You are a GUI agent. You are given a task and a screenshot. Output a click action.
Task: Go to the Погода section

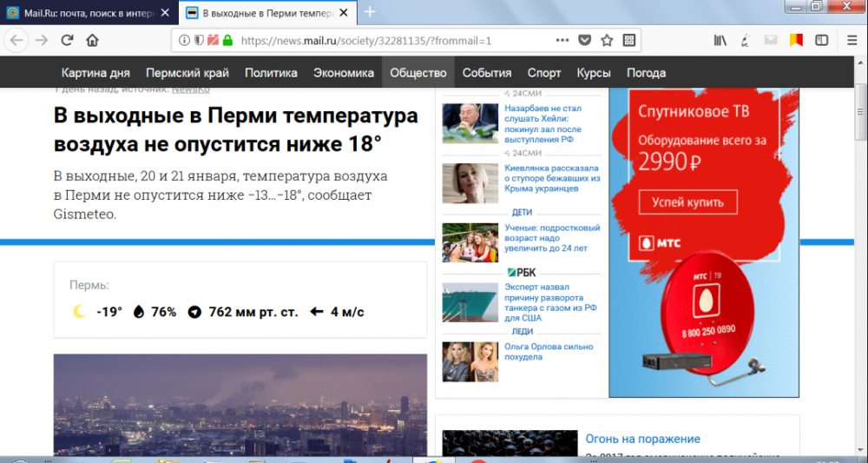pyautogui.click(x=646, y=73)
